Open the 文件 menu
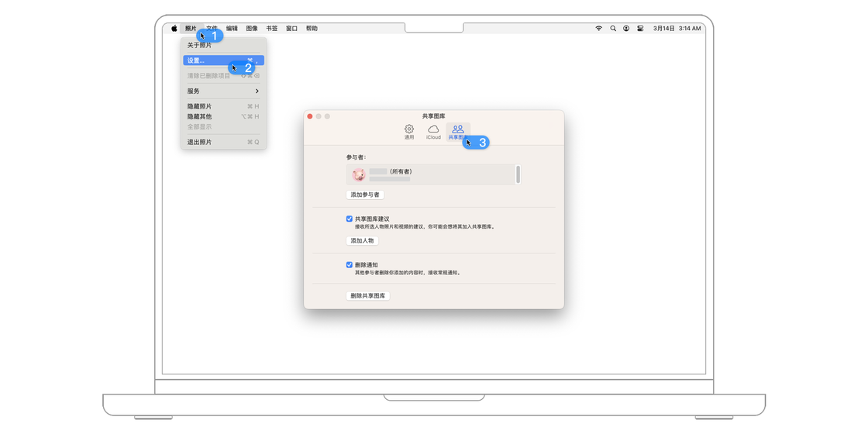 [x=212, y=28]
